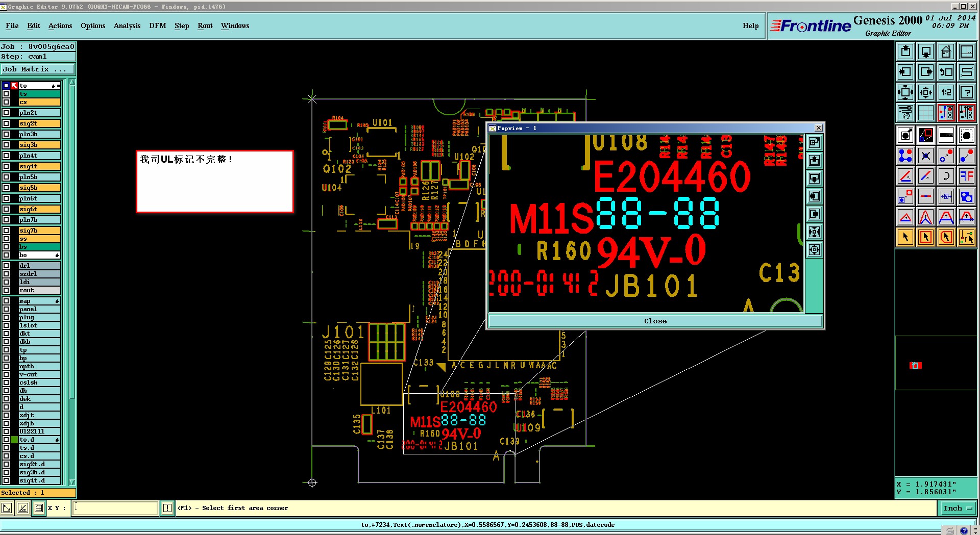Select the ldi layer row
Screen dimensions: 980x535
tap(40, 282)
